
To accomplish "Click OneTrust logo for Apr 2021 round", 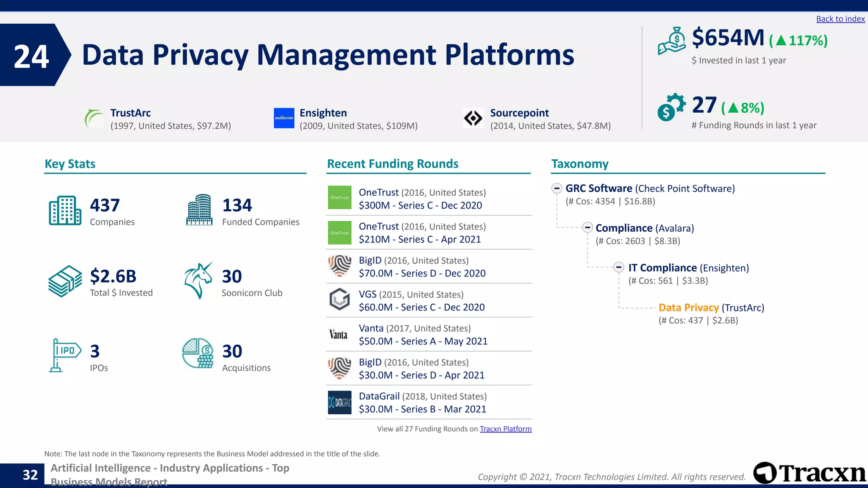I will (339, 233).
